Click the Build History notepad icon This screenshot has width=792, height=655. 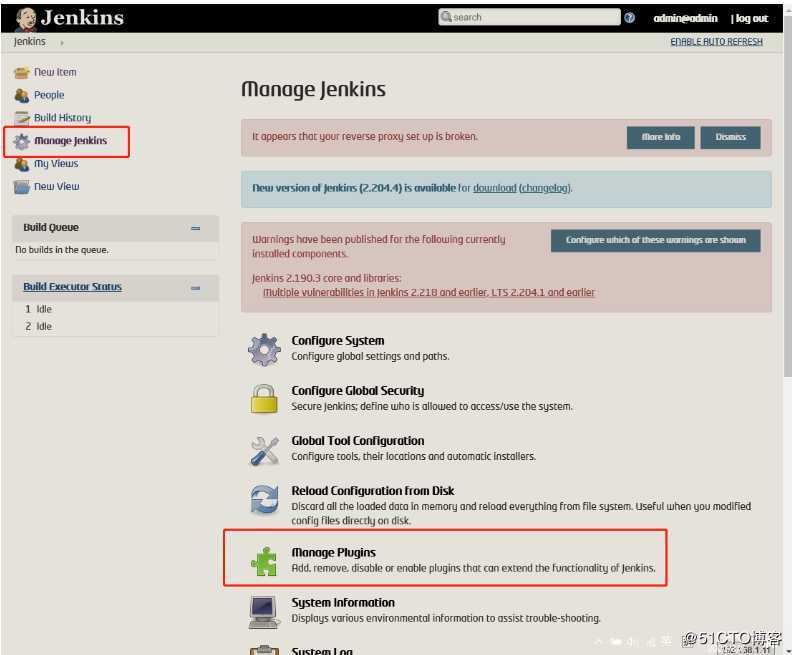(22, 118)
